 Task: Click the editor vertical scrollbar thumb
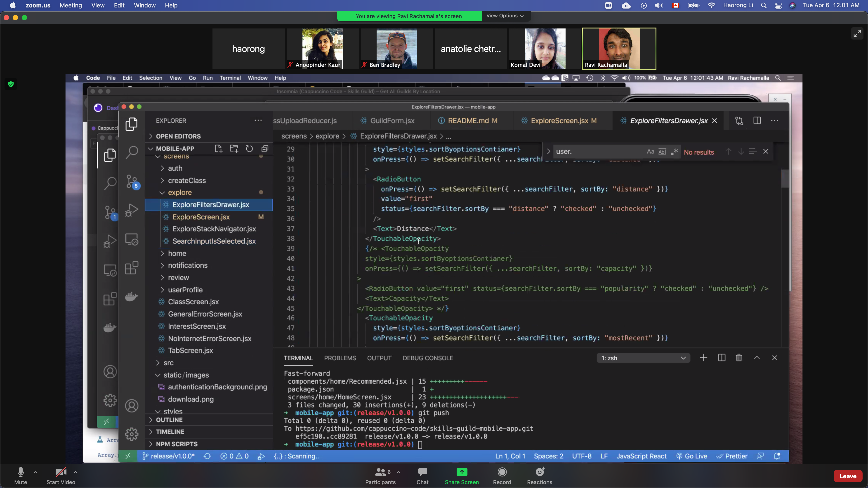(x=785, y=178)
